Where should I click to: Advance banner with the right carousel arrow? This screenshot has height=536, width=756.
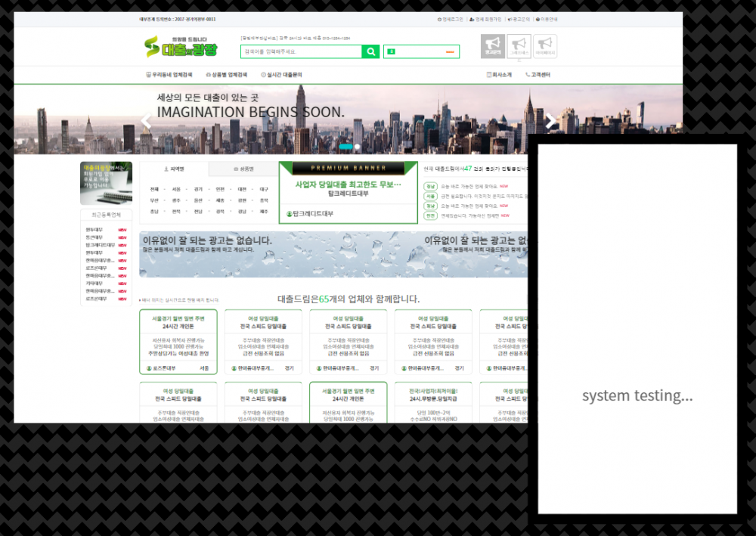[x=551, y=121]
